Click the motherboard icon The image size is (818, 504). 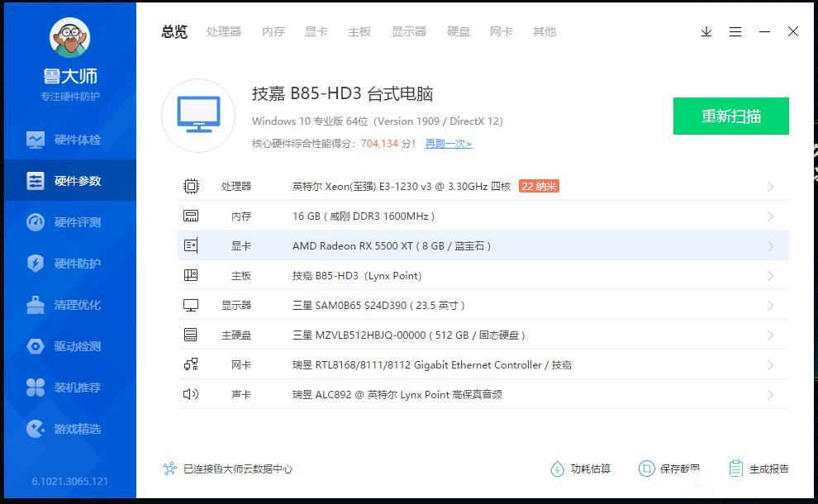191,275
